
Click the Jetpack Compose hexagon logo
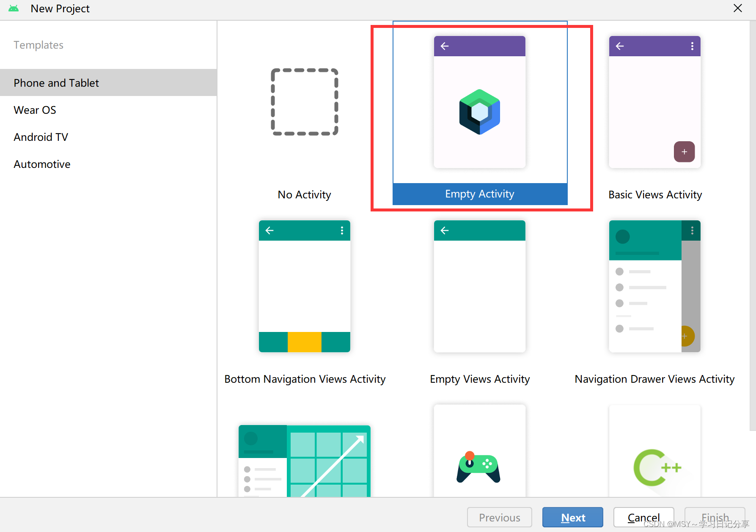[480, 112]
